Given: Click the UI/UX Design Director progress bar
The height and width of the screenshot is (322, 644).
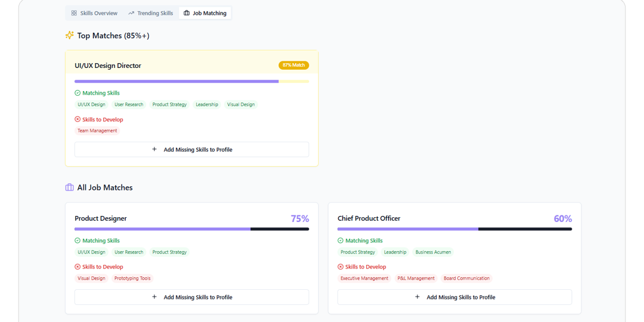Looking at the screenshot, I should (x=192, y=82).
